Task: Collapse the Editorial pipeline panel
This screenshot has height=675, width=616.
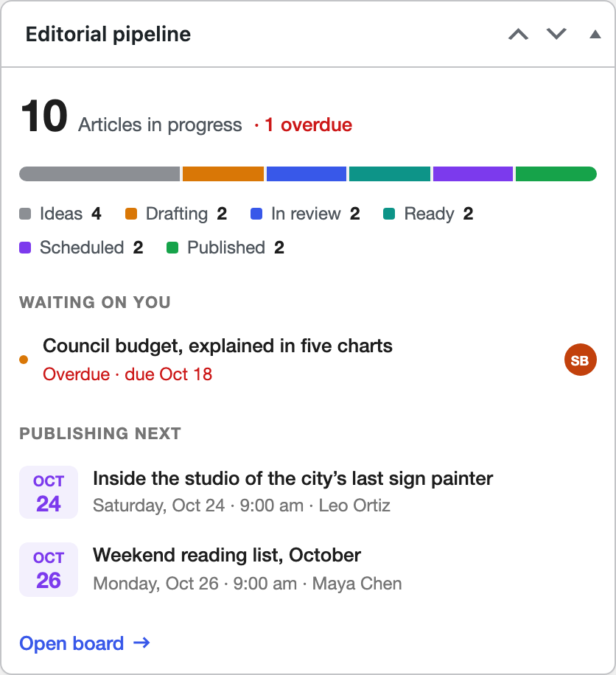Action: (x=595, y=34)
